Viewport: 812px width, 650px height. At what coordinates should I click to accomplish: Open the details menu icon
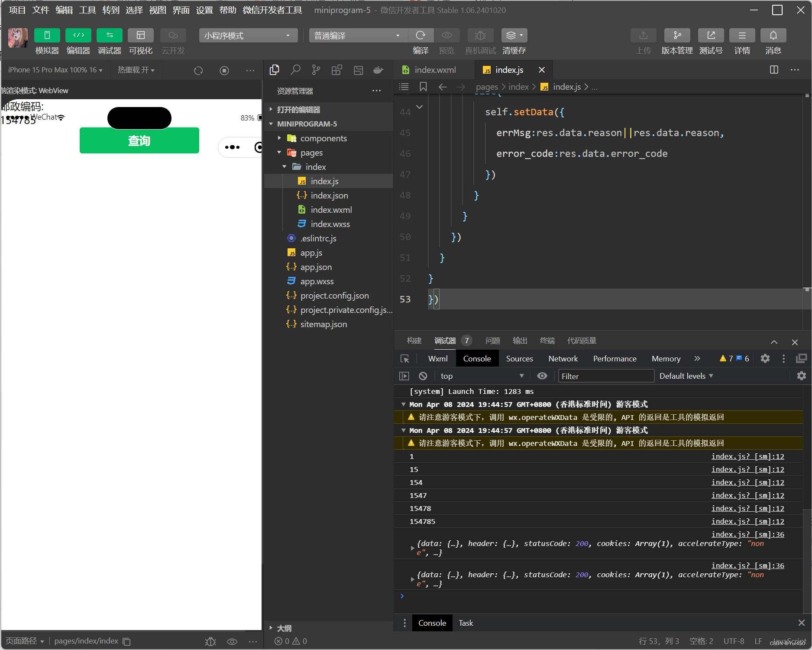click(x=742, y=35)
